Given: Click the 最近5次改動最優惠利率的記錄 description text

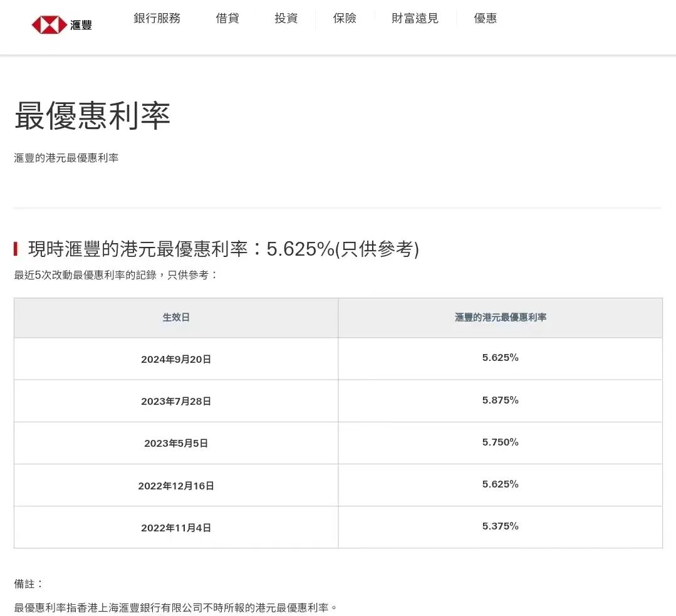Looking at the screenshot, I should (115, 274).
